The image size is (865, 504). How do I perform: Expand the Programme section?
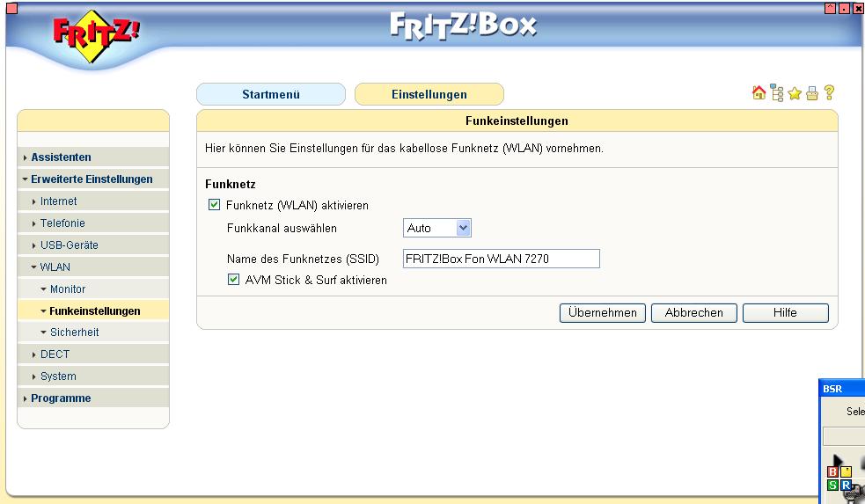93,398
